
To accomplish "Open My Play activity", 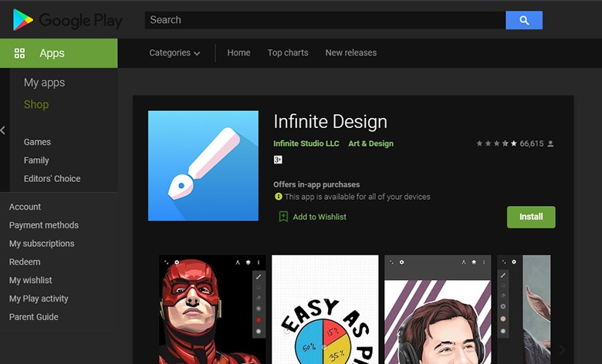I will (x=39, y=298).
